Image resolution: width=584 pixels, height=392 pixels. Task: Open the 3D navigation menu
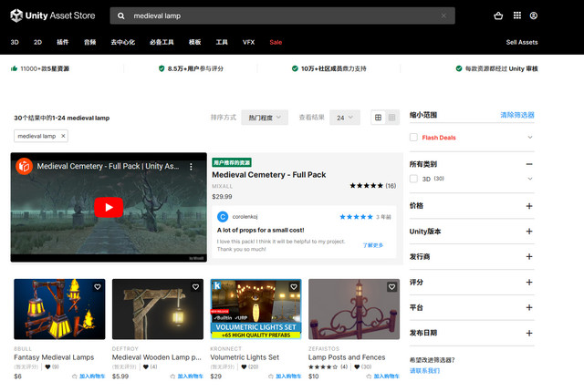(15, 43)
